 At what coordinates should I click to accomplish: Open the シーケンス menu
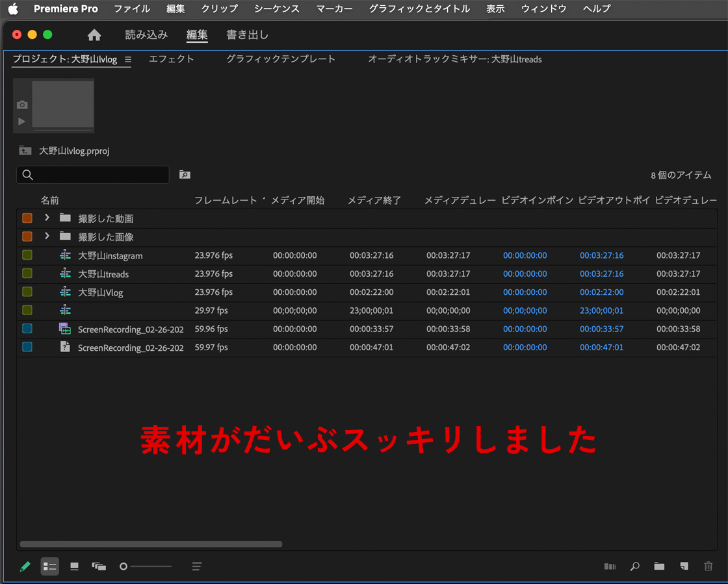coord(277,8)
